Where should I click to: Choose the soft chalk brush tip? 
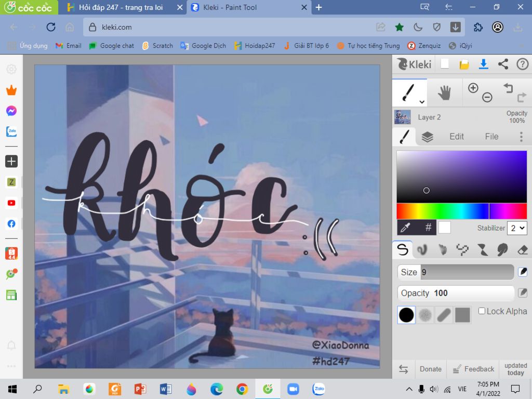coord(425,315)
